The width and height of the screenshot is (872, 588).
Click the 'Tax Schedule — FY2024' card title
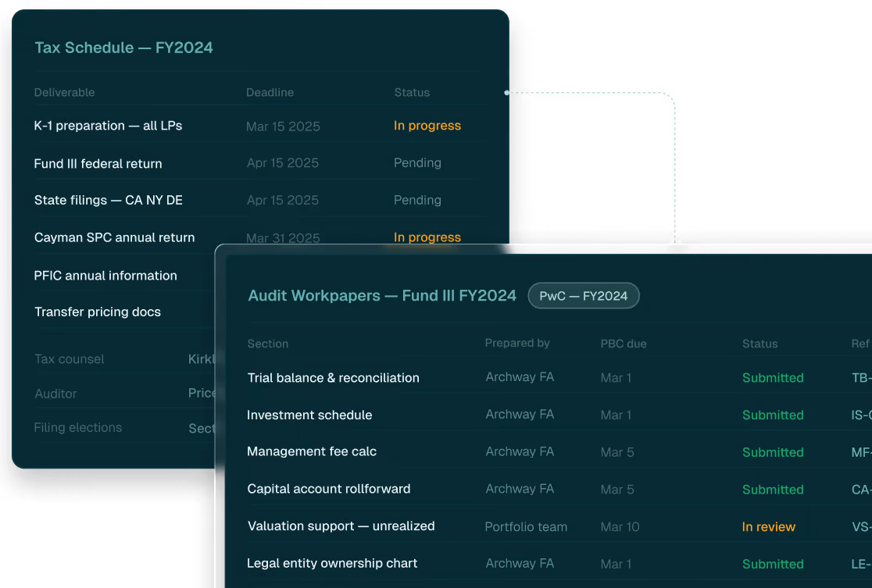tap(123, 48)
